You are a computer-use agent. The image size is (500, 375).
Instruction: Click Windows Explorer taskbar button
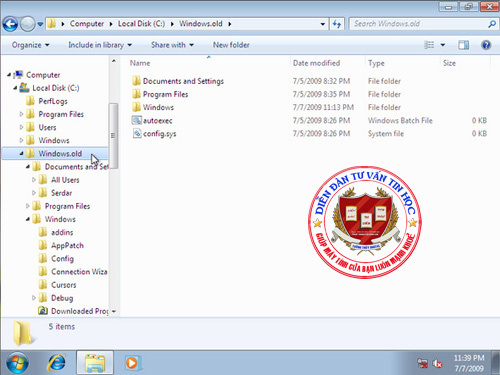[95, 363]
